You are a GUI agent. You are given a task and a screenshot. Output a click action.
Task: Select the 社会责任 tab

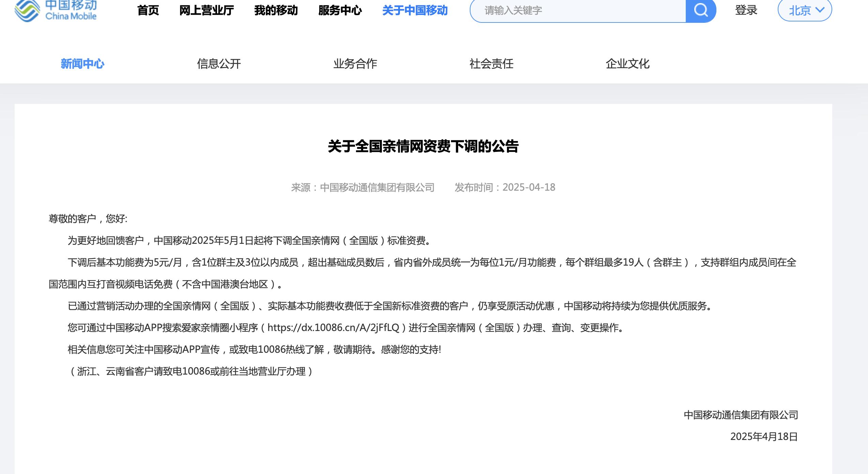pyautogui.click(x=491, y=64)
